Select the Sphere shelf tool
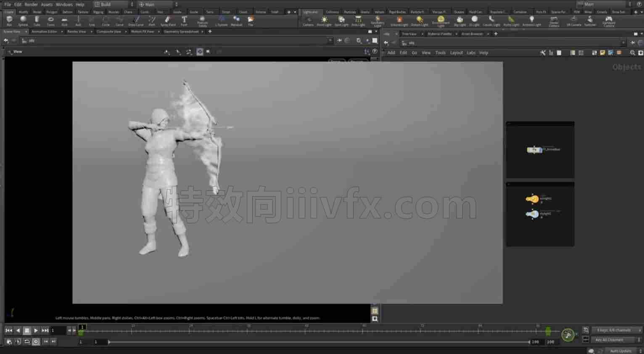 tap(23, 21)
